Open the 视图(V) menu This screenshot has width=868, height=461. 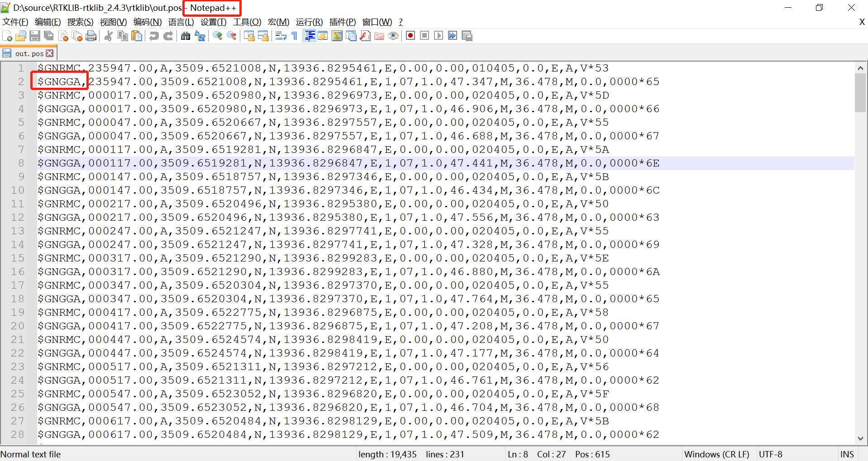point(114,22)
